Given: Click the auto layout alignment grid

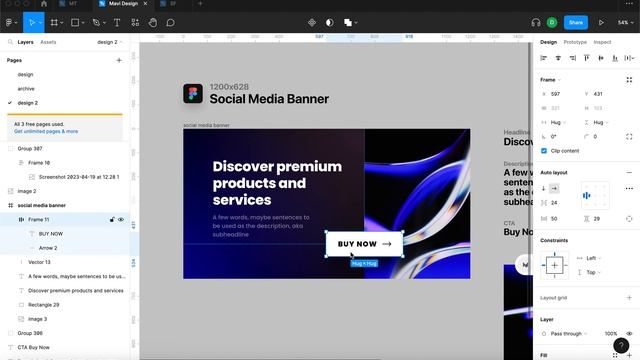Looking at the screenshot, I should click(x=595, y=196).
